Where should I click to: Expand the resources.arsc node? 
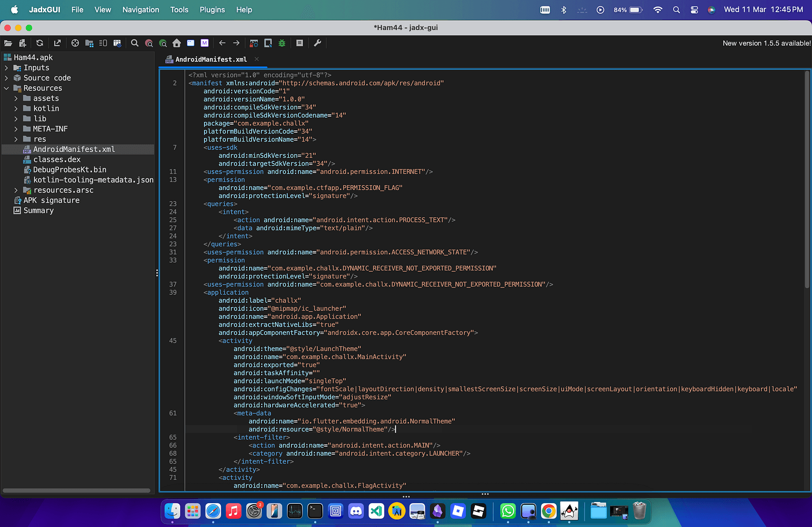(x=16, y=190)
